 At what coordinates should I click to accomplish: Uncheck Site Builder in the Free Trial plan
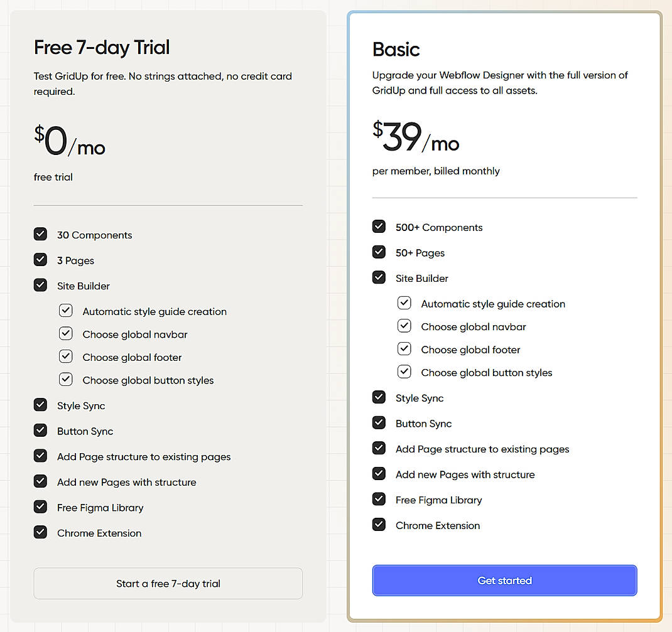(x=40, y=285)
